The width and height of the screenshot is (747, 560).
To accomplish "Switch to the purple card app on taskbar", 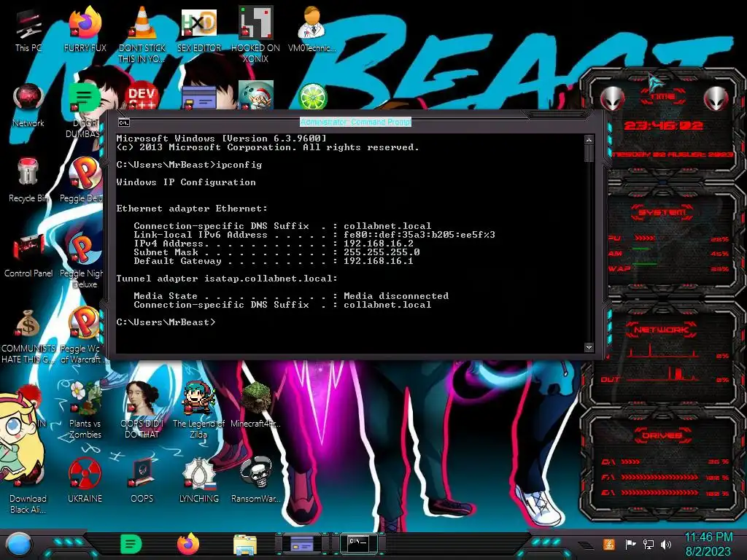I will pos(301,544).
